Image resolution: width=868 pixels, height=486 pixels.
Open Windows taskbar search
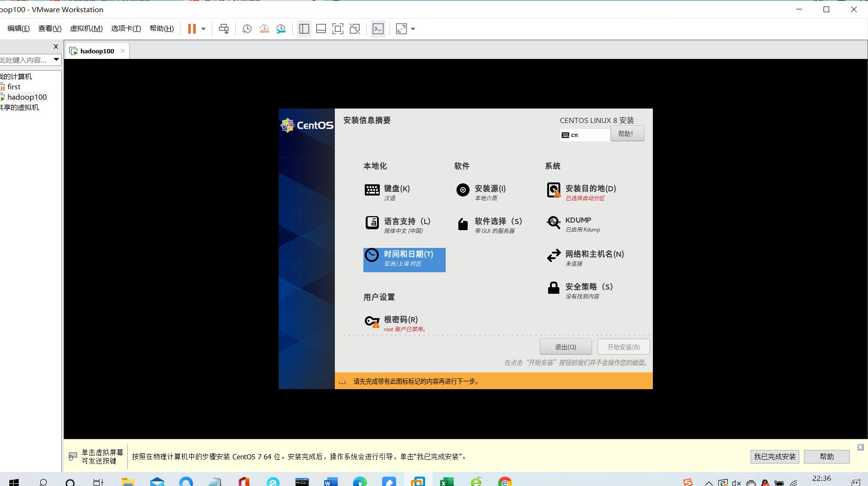point(43,482)
